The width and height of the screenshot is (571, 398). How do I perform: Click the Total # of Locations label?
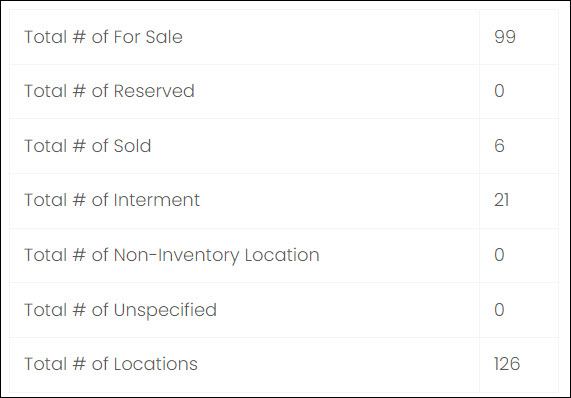pyautogui.click(x=111, y=364)
